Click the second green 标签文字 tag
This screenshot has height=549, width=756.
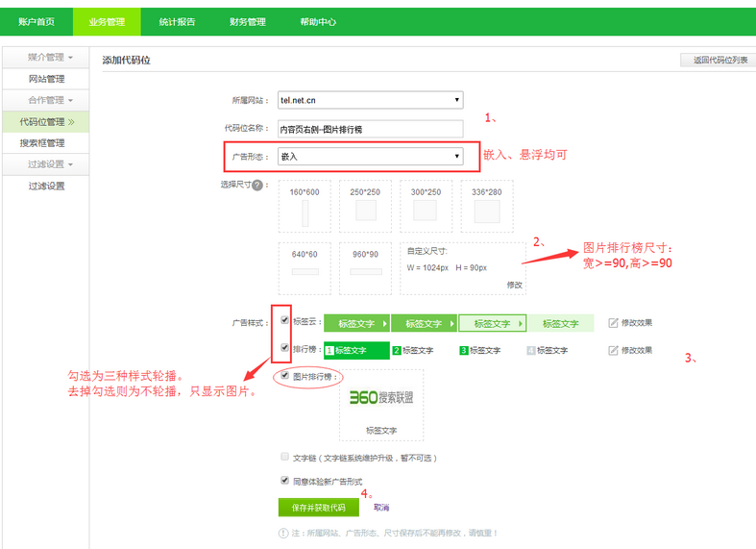click(x=425, y=323)
